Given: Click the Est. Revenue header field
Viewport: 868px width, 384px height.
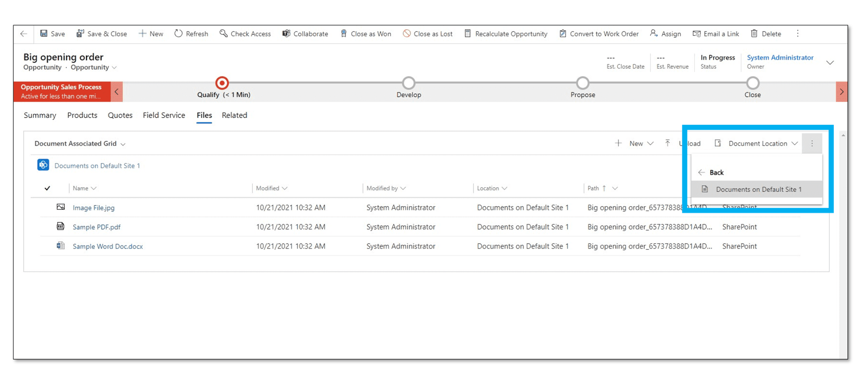Looking at the screenshot, I should tap(672, 61).
